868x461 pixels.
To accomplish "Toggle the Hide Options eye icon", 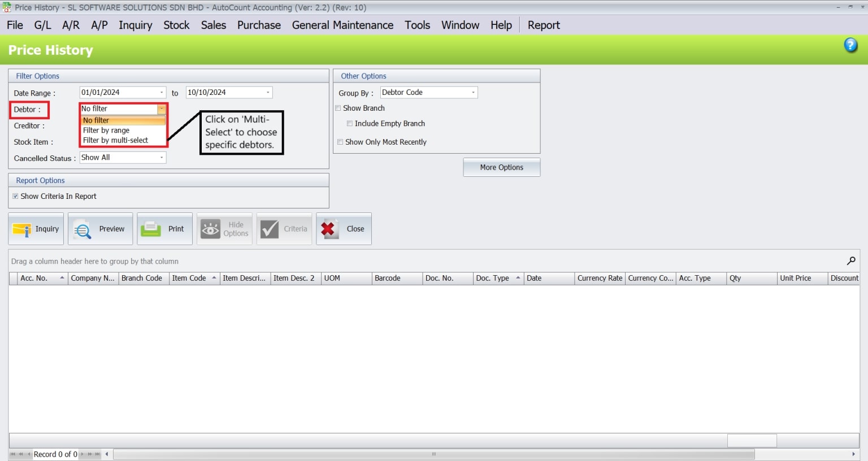I will [210, 229].
